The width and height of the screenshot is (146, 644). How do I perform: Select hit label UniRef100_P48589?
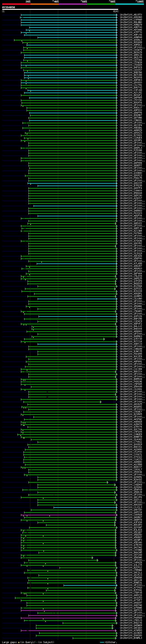131,618
